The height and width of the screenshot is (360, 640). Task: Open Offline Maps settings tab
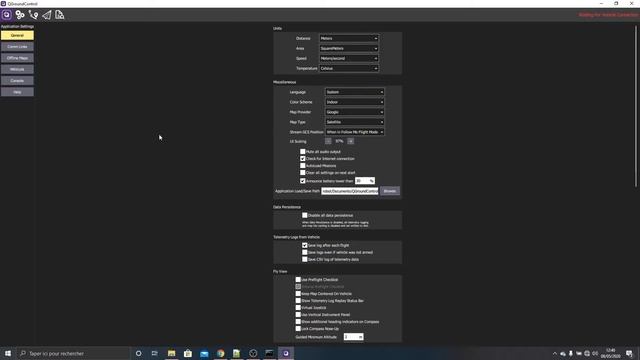[17, 58]
